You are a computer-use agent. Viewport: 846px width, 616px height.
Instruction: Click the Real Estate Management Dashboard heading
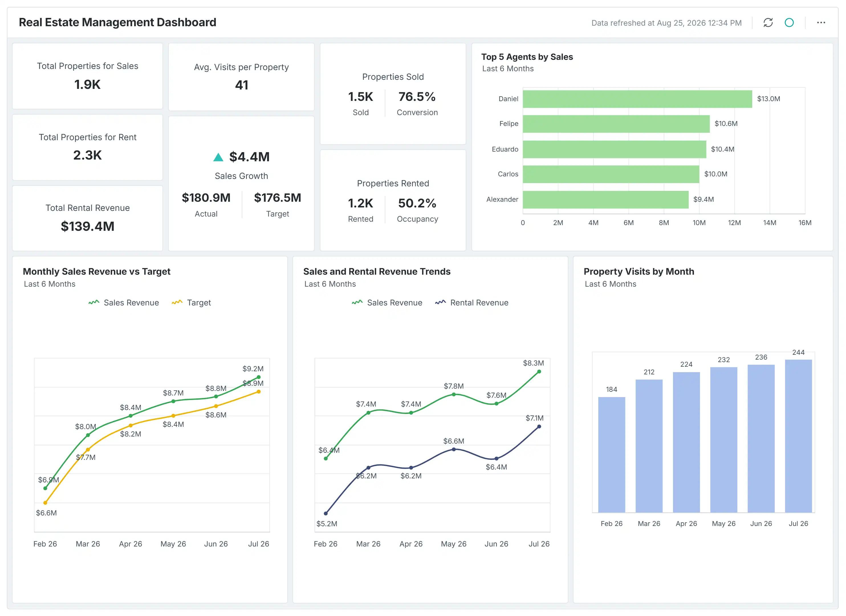117,23
